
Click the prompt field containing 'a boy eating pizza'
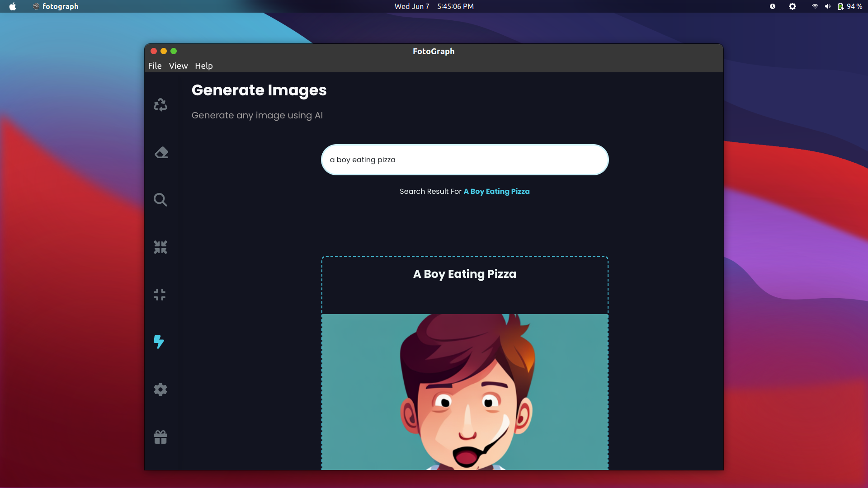465,160
